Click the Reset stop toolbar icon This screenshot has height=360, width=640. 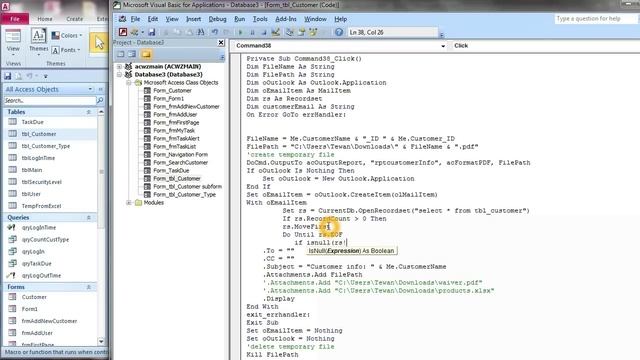(264, 32)
